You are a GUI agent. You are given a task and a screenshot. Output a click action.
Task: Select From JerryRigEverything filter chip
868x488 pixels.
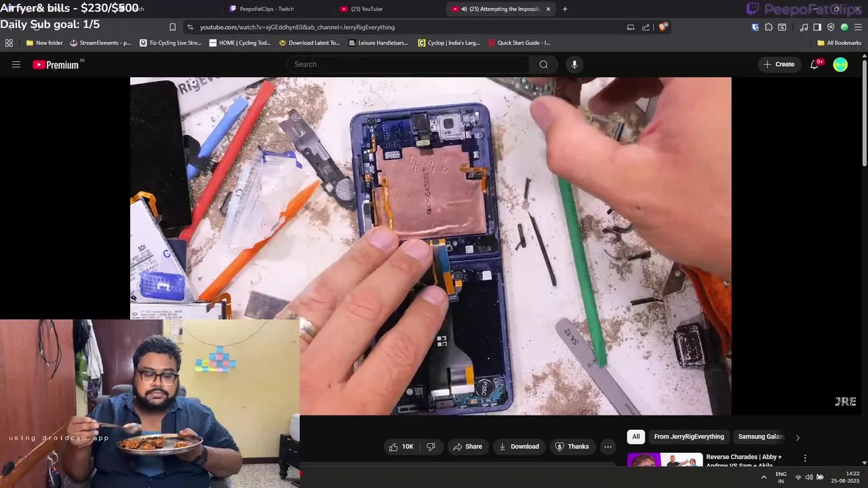click(x=689, y=437)
